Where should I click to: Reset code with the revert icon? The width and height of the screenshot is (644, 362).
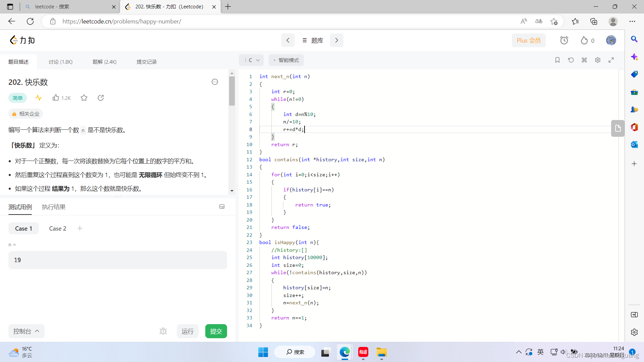coord(571,60)
